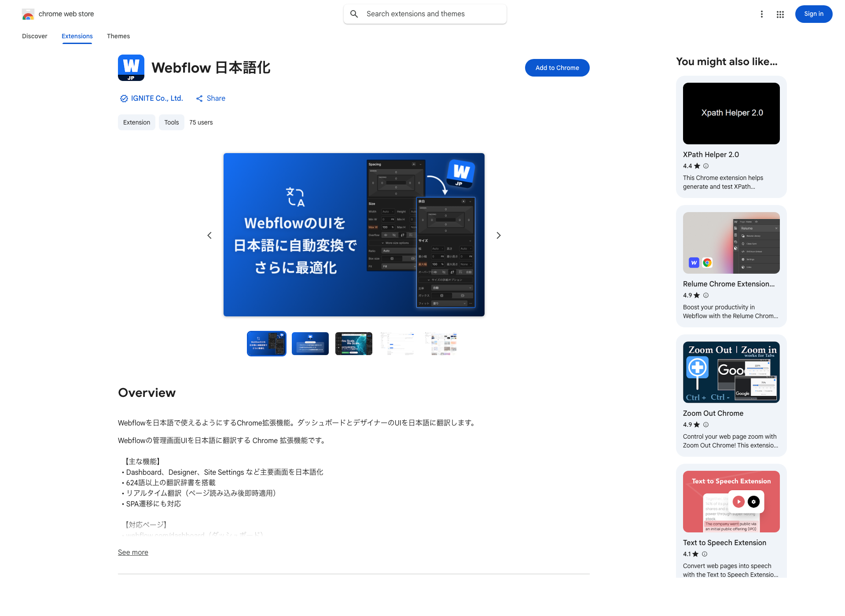Expand the overview with See more
Image resolution: width=845 pixels, height=616 pixels.
point(133,552)
